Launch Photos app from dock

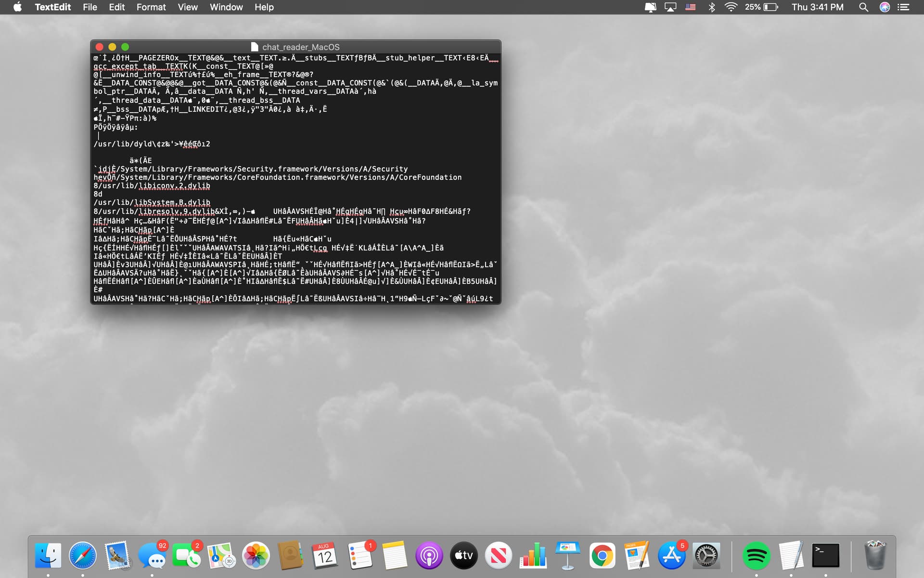(x=256, y=555)
